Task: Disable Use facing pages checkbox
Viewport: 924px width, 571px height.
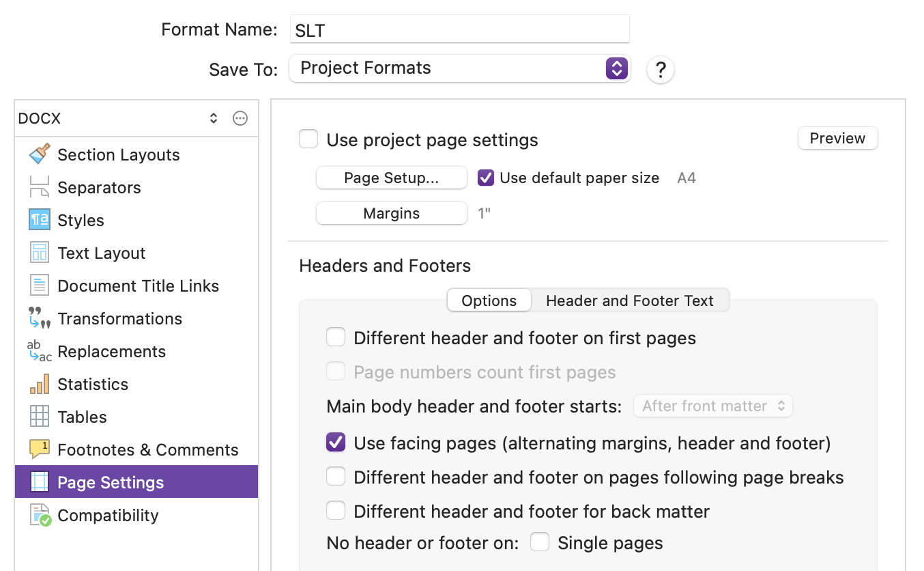Action: [x=336, y=443]
